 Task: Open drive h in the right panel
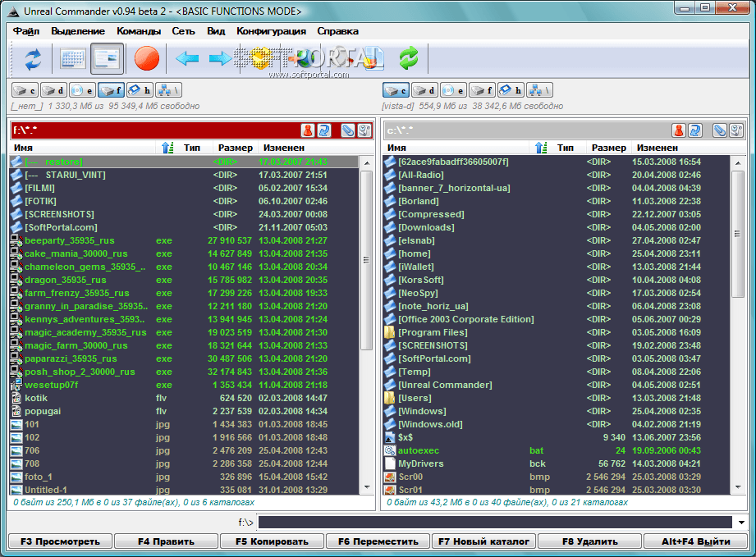point(511,90)
